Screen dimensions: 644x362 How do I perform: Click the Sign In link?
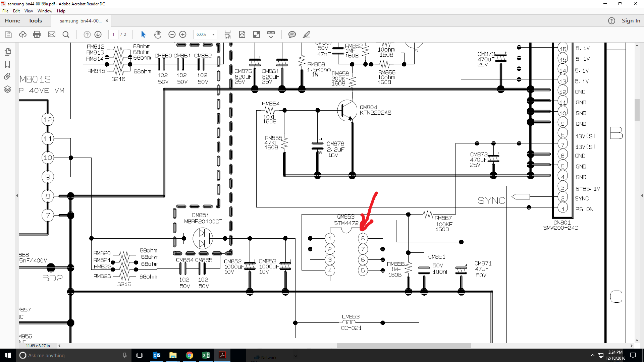click(x=631, y=21)
